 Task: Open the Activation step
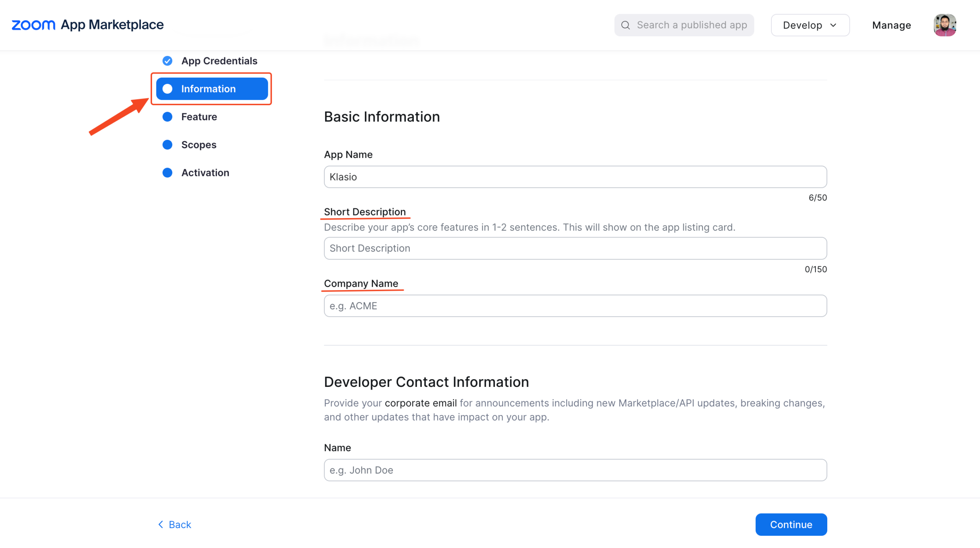[x=205, y=173]
